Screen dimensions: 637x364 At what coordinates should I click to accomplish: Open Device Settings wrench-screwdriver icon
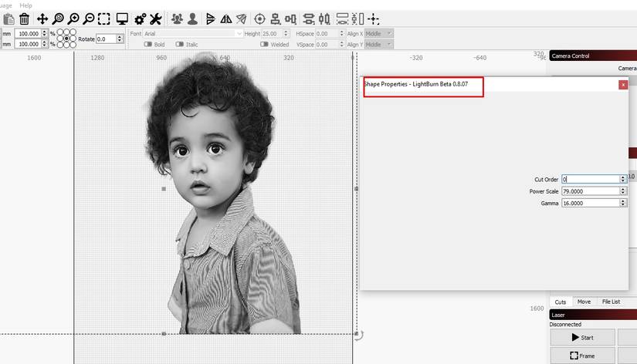(x=156, y=19)
